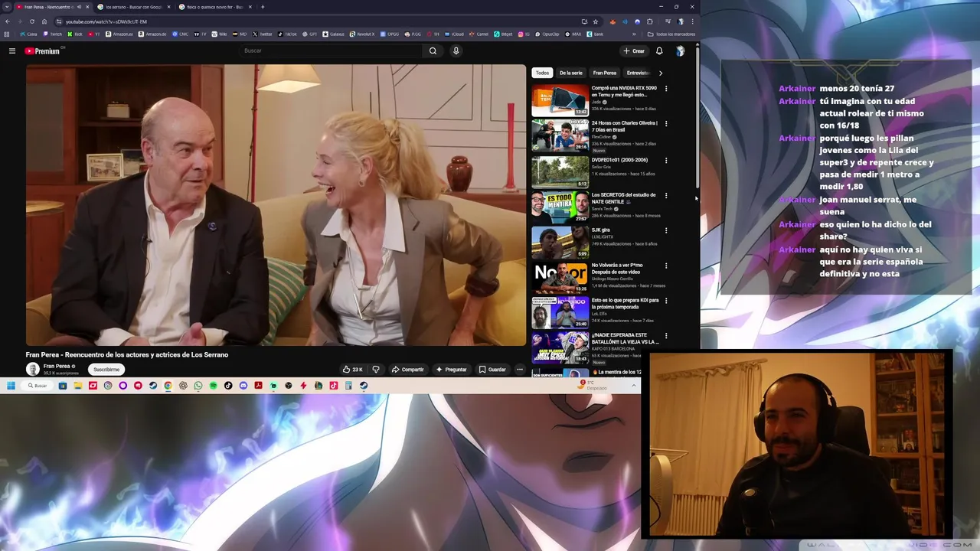Screen dimensions: 980x551
Task: Open the taskbar weather widget
Action: (593, 386)
